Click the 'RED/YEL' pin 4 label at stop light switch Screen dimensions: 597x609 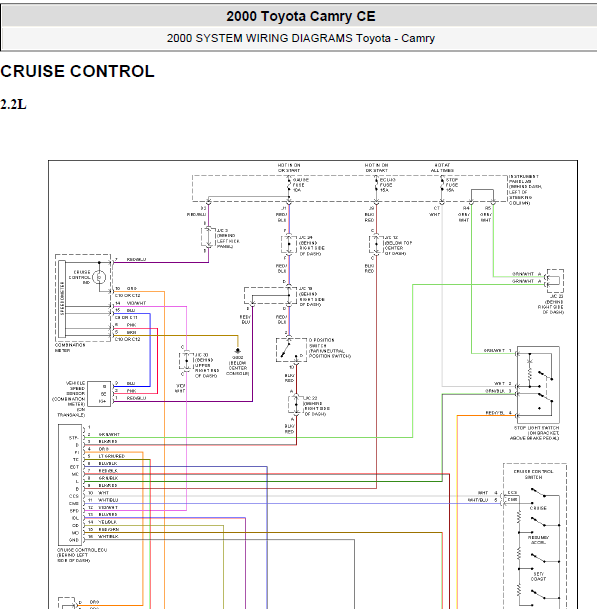tap(494, 413)
